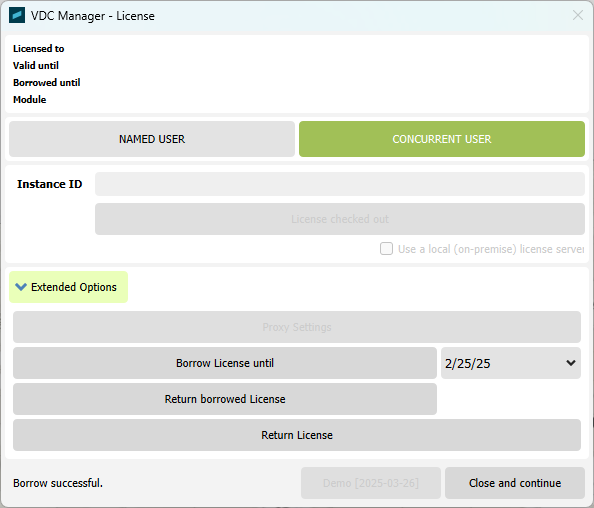Click the blue chevron beside Extended Options
Screen dimensions: 594x508
click(21, 287)
